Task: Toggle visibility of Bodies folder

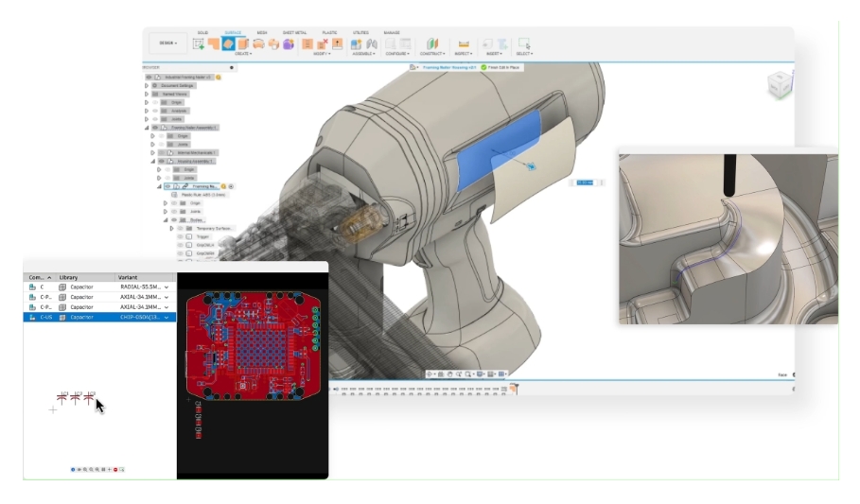Action: click(174, 220)
